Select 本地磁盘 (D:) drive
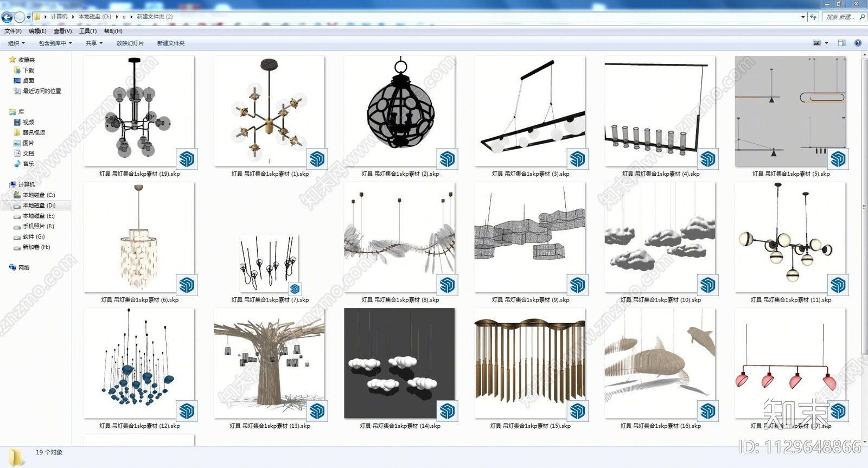 (x=35, y=206)
